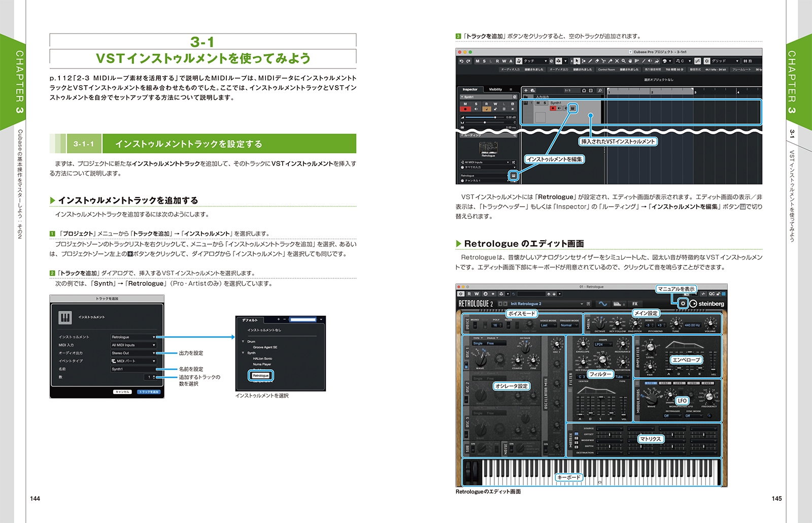Select the Zoom magnifier tool in toolbar
Screen dimensions: 812x523
(x=623, y=61)
